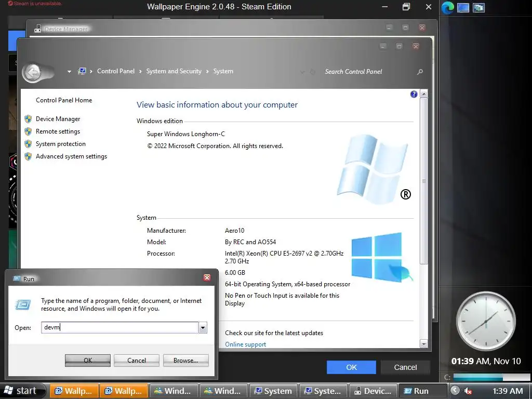Viewport: 532px width, 399px height.
Task: Click the 01:39 AM, Nov 10 gadget text
Action: [486, 362]
